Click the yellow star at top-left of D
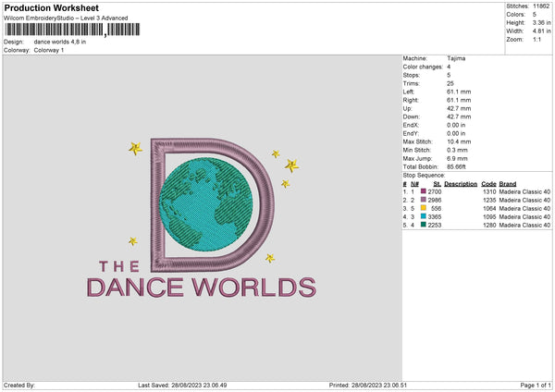The width and height of the screenshot is (555, 392). 135,147
